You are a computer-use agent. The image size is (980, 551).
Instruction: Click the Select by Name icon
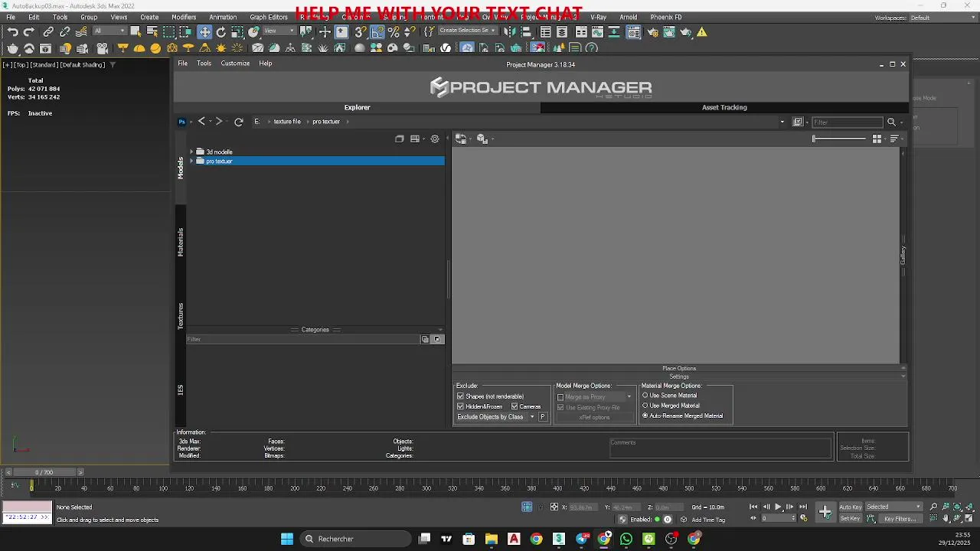pos(152,31)
